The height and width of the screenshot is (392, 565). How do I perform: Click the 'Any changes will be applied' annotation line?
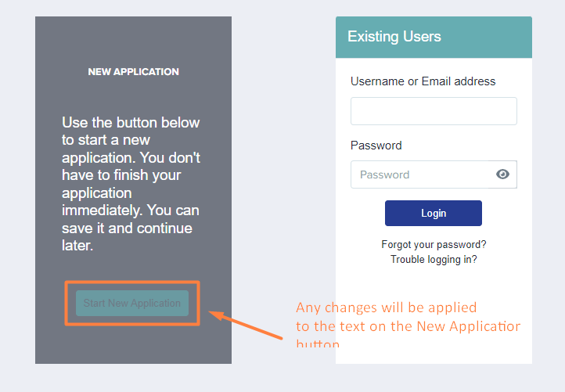click(x=387, y=307)
